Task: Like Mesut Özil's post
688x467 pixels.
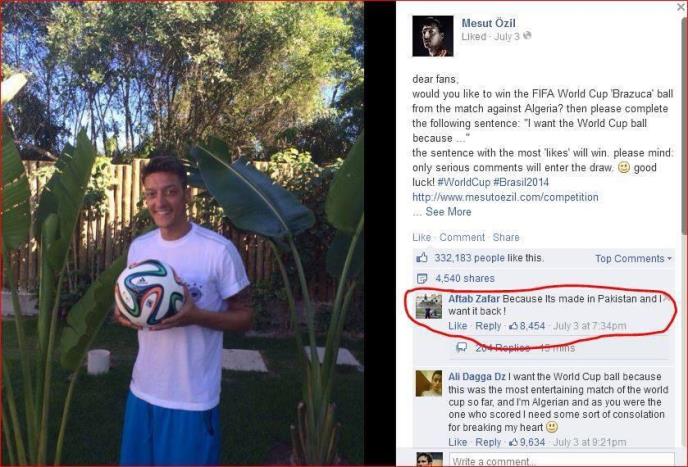Action: (x=421, y=237)
